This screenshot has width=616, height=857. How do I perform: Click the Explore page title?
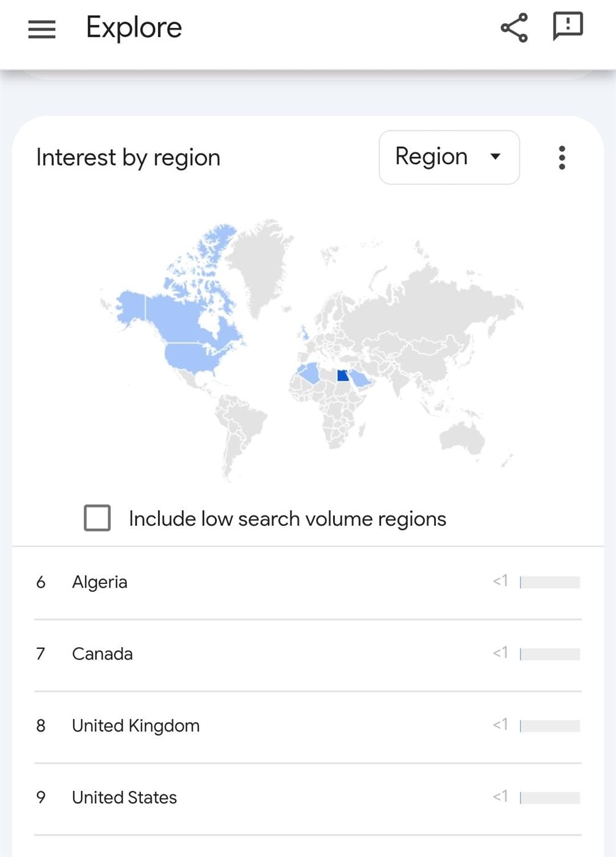click(133, 28)
